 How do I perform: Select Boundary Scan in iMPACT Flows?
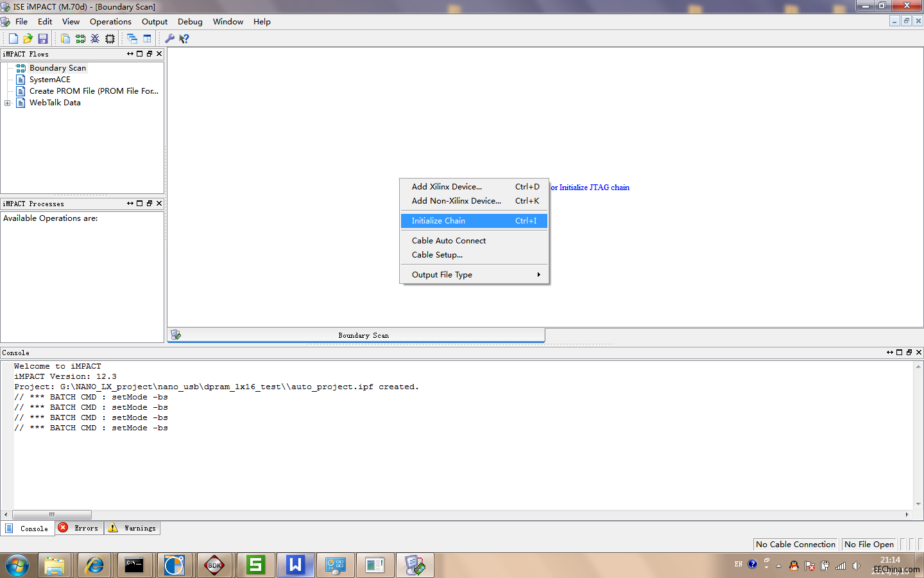coord(58,68)
